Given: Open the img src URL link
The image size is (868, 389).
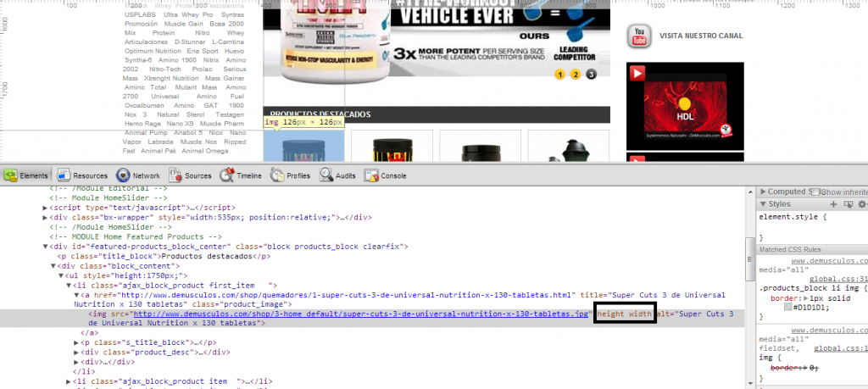Looking at the screenshot, I should [x=361, y=314].
